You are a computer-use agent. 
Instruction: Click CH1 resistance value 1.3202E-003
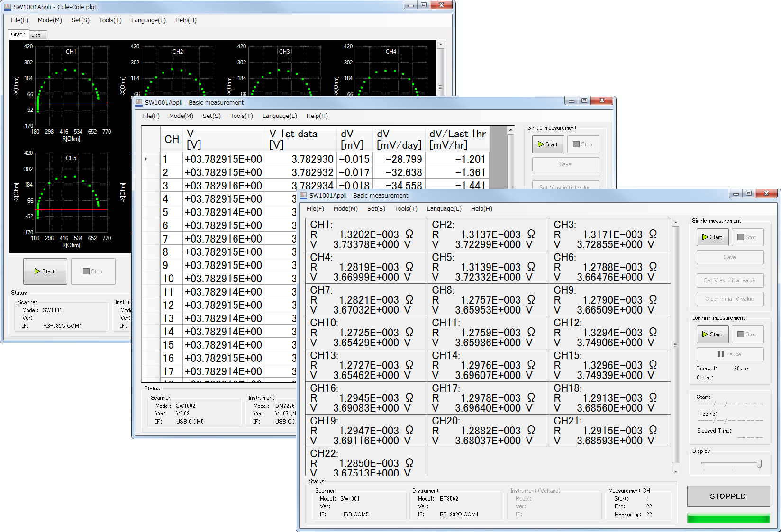click(x=369, y=234)
